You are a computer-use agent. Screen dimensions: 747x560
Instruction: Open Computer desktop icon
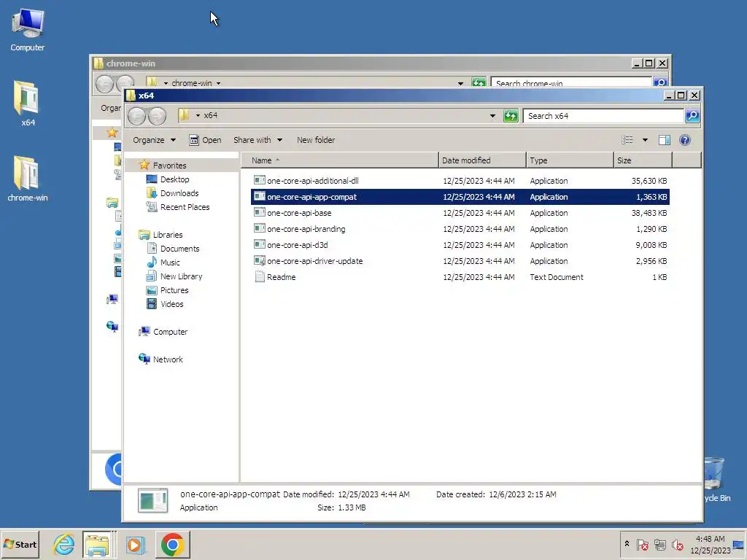(x=28, y=29)
